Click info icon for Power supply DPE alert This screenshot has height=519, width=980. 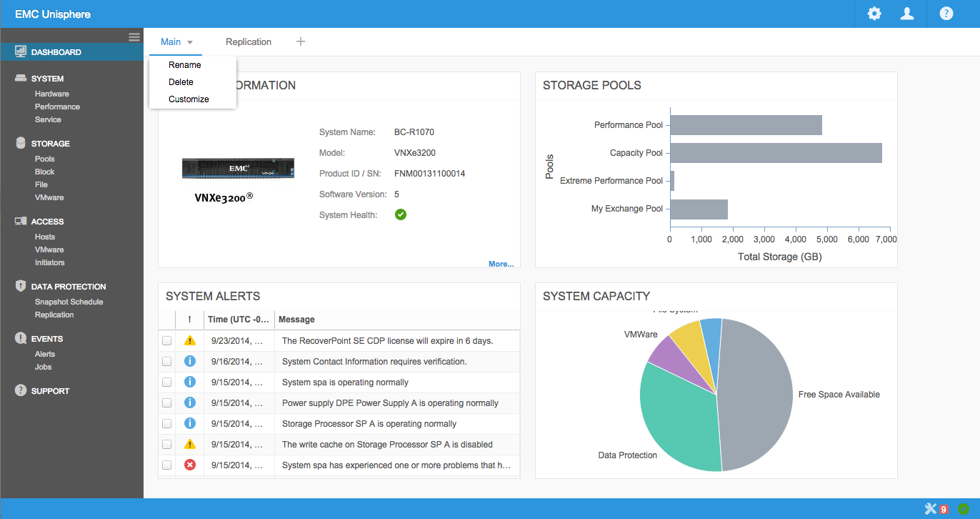[189, 402]
